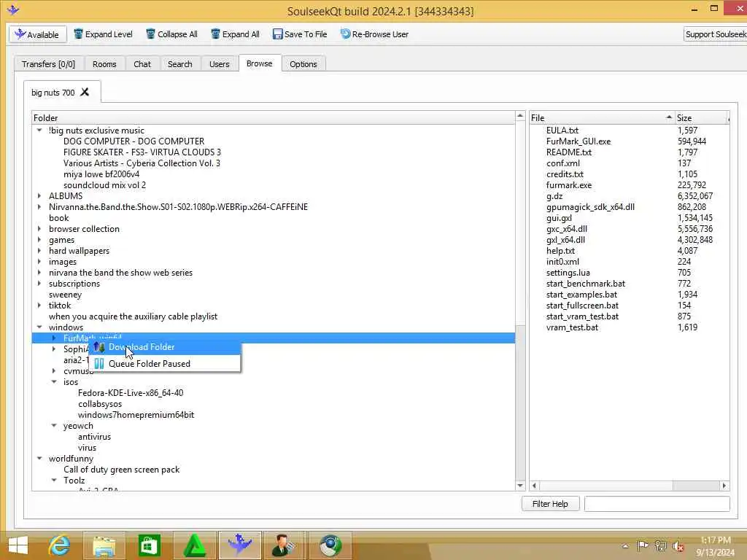This screenshot has height=560, width=747.
Task: Click the Download Folder menu icon
Action: click(98, 347)
